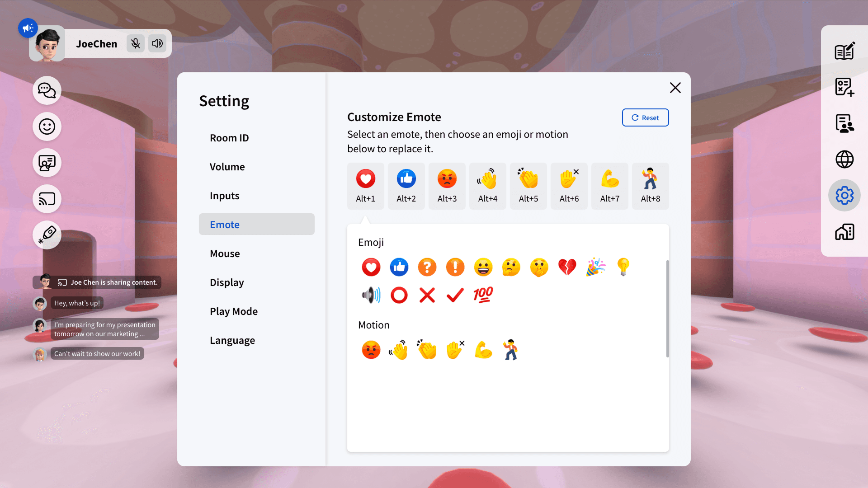Choose the broken heart emoji
Screen dimensions: 868x488
(567, 267)
